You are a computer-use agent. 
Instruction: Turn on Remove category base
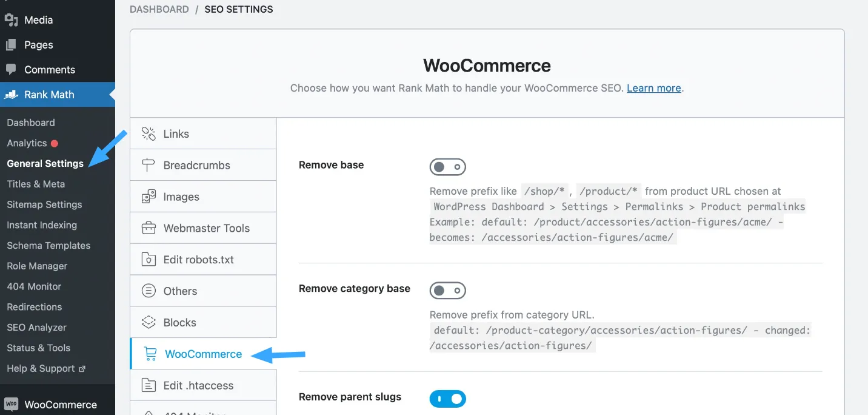click(x=447, y=290)
